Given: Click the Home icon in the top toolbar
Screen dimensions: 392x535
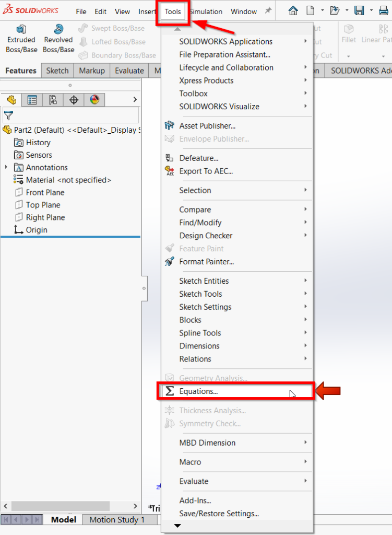Looking at the screenshot, I should [x=293, y=10].
